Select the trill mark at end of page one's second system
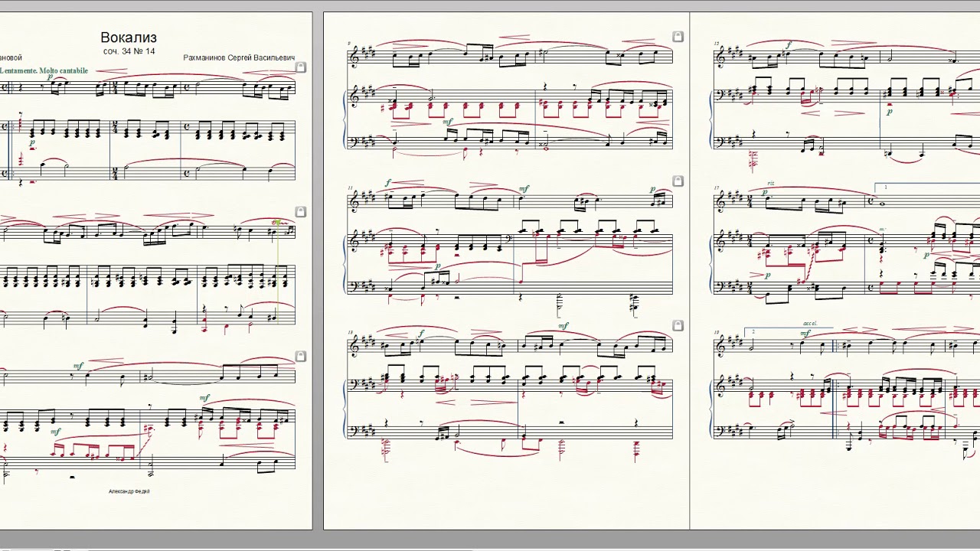This screenshot has height=551, width=980. pyautogui.click(x=279, y=222)
